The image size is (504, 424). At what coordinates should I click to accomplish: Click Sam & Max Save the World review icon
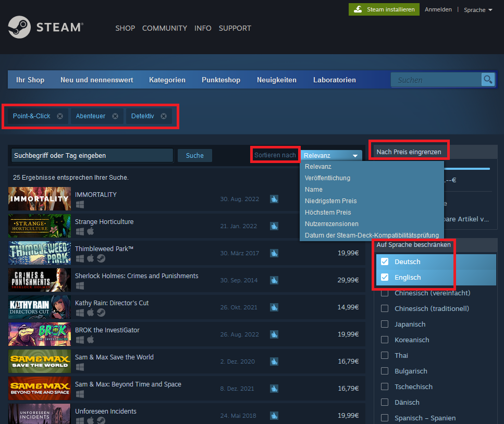click(x=274, y=361)
